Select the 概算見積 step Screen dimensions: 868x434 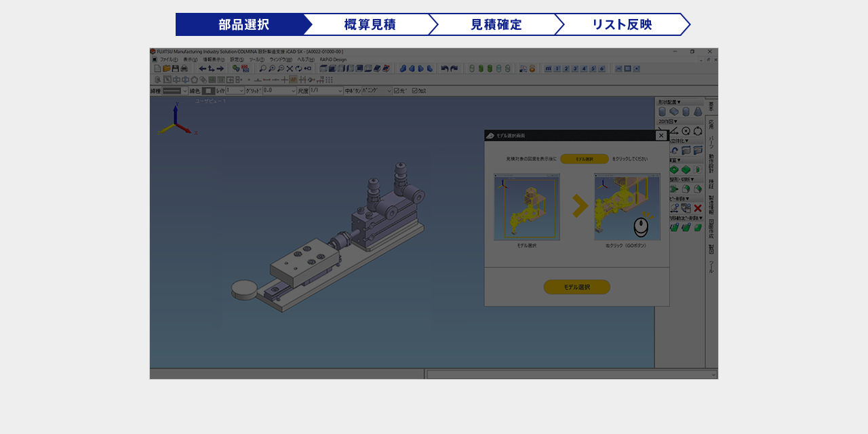click(x=370, y=24)
